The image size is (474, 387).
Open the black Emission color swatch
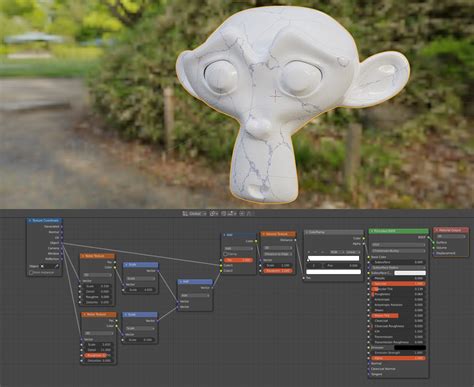(410, 347)
